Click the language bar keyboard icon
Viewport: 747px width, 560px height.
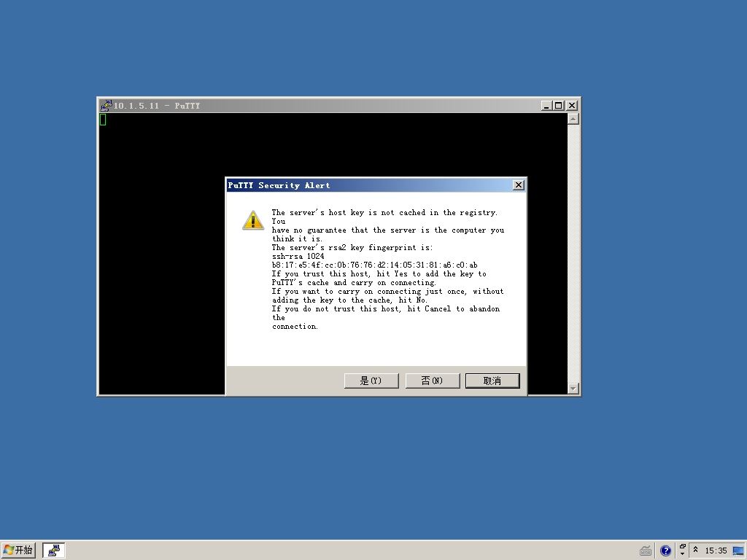point(646,551)
